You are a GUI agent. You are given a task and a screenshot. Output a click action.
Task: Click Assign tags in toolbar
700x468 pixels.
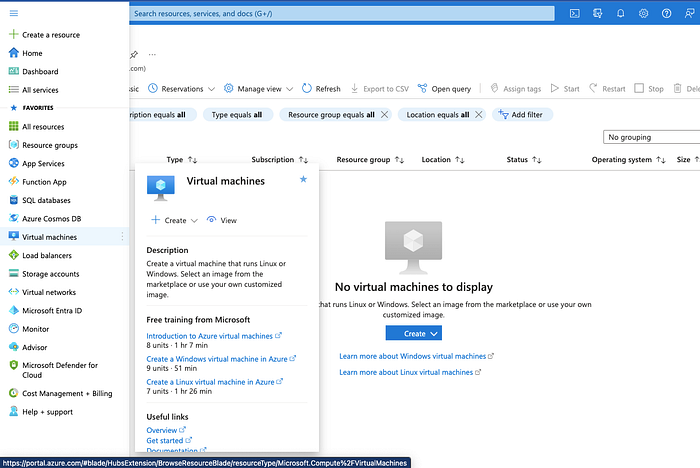pyautogui.click(x=516, y=89)
